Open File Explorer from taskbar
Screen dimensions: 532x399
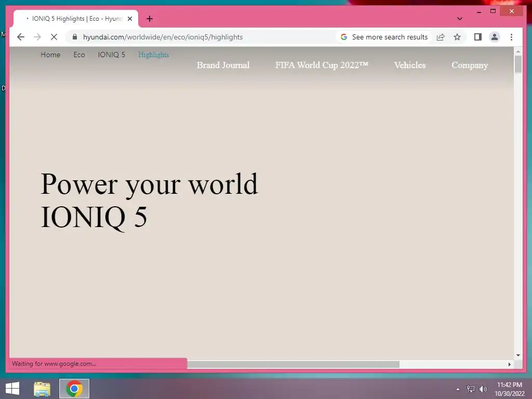[x=42, y=389]
